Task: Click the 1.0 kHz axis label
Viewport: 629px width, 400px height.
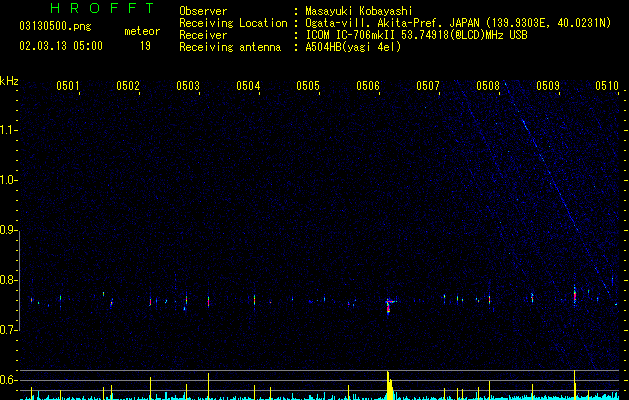Action: pyautogui.click(x=8, y=180)
